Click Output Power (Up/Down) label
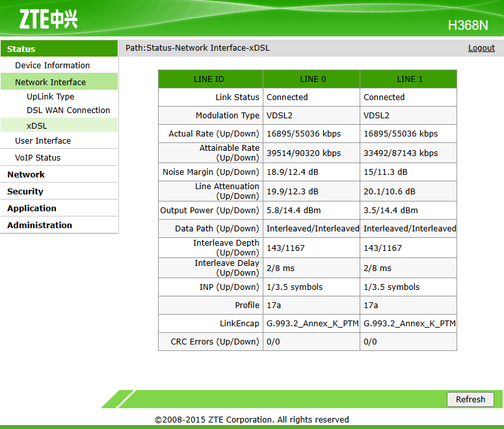 (x=209, y=210)
